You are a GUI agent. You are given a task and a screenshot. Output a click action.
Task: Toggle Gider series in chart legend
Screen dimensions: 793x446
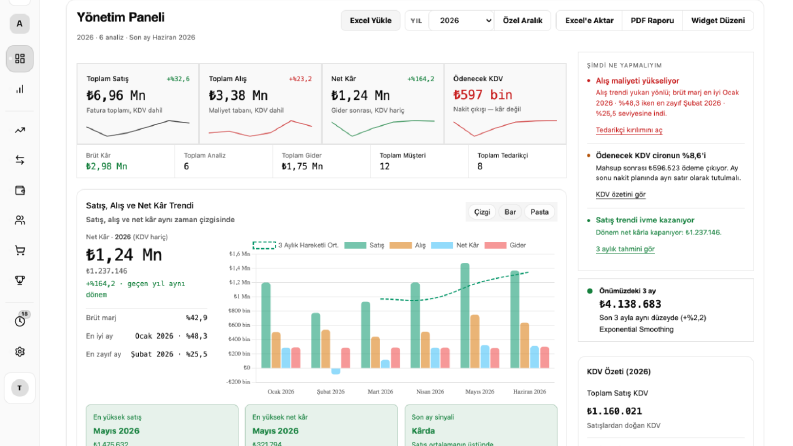(505, 245)
